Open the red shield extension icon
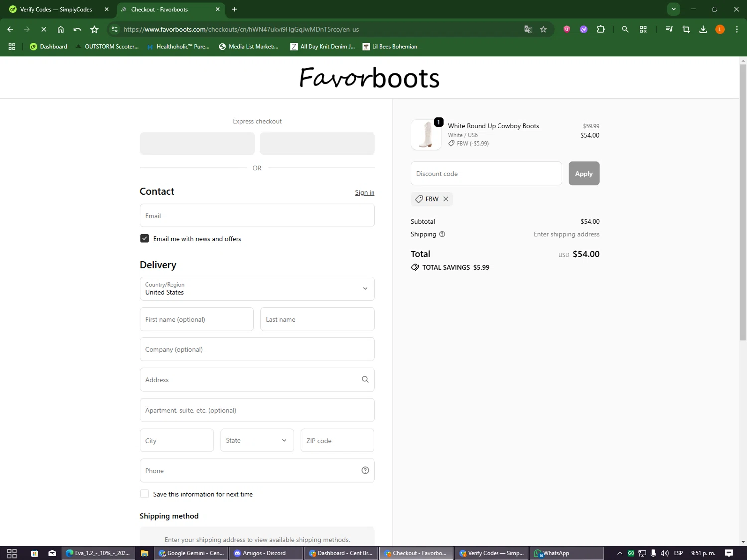Image resolution: width=747 pixels, height=560 pixels. (x=567, y=29)
